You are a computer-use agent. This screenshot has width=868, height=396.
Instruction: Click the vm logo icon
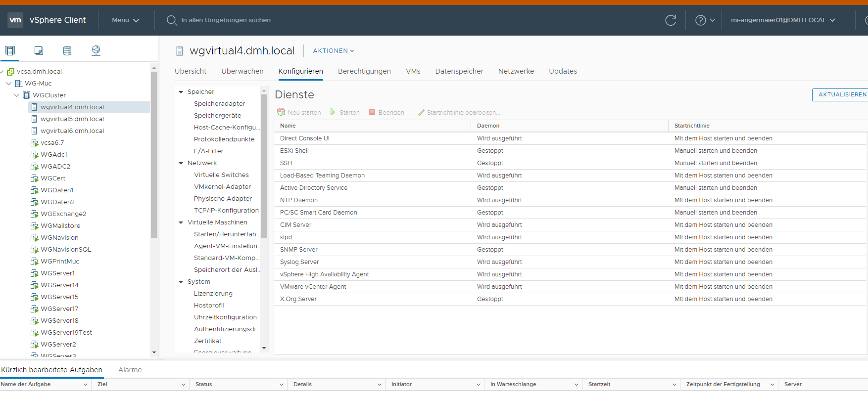[x=15, y=20]
